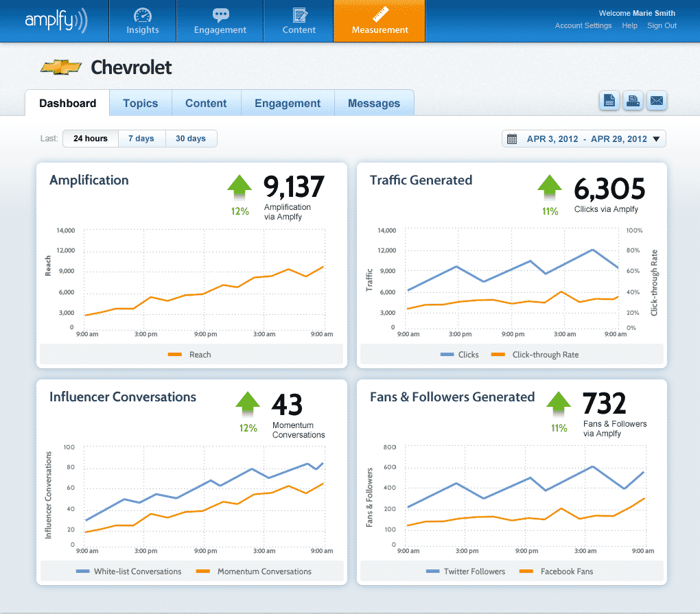Screen dimensions: 700x614
Task: Switch time range to 7 days
Action: click(141, 139)
